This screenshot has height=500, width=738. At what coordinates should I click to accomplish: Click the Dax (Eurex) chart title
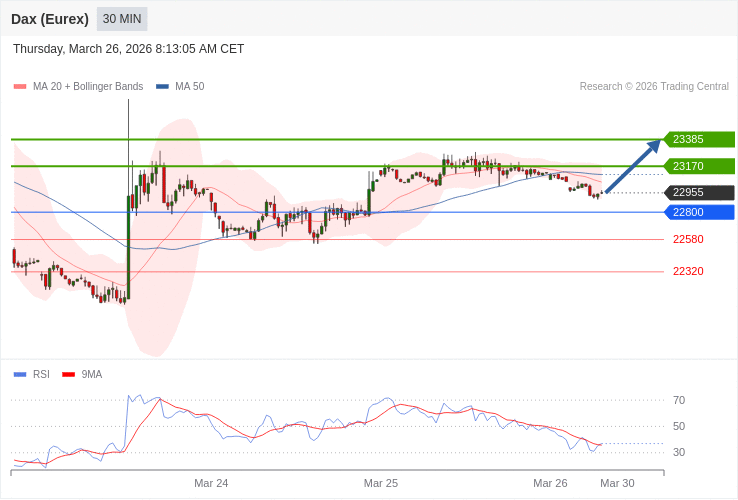coord(50,19)
